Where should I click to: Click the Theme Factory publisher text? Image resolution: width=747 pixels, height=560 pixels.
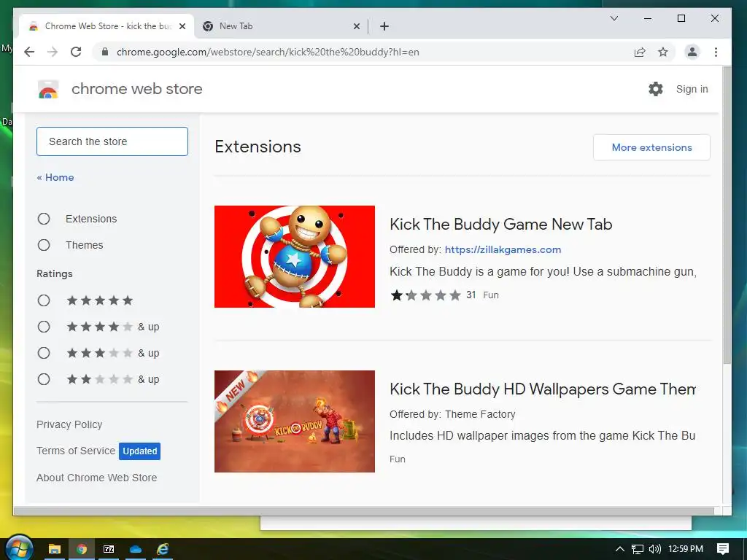480,414
